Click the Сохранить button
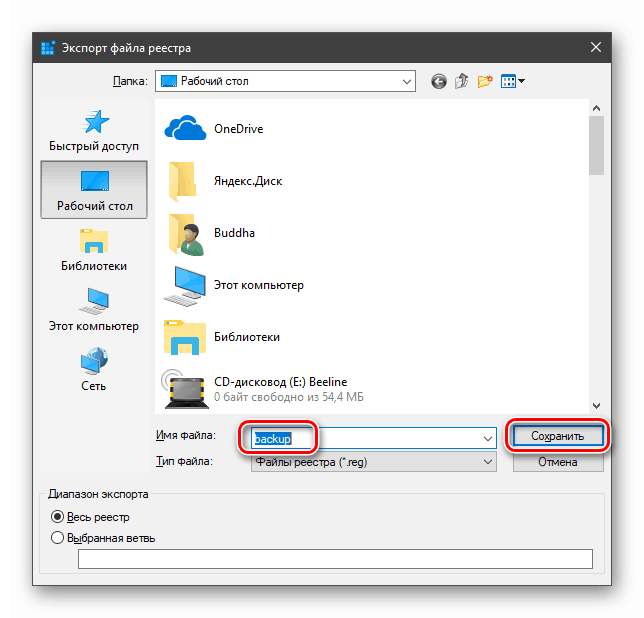The width and height of the screenshot is (644, 618). click(x=558, y=436)
